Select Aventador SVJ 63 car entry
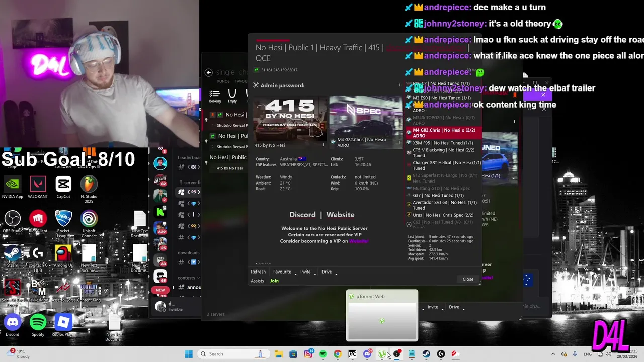The width and height of the screenshot is (644, 362). 444,205
